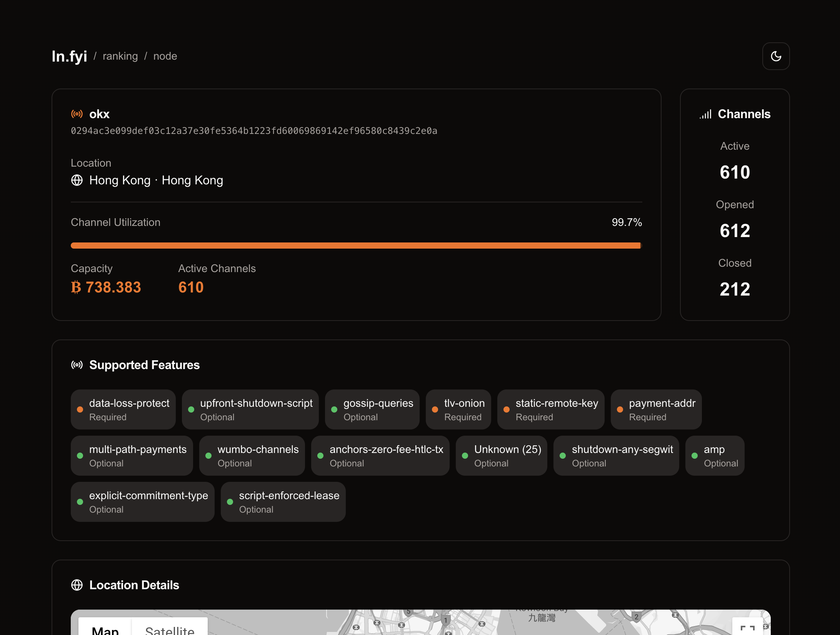
Task: Select the multi-path-payments feature chip
Action: pos(132,456)
